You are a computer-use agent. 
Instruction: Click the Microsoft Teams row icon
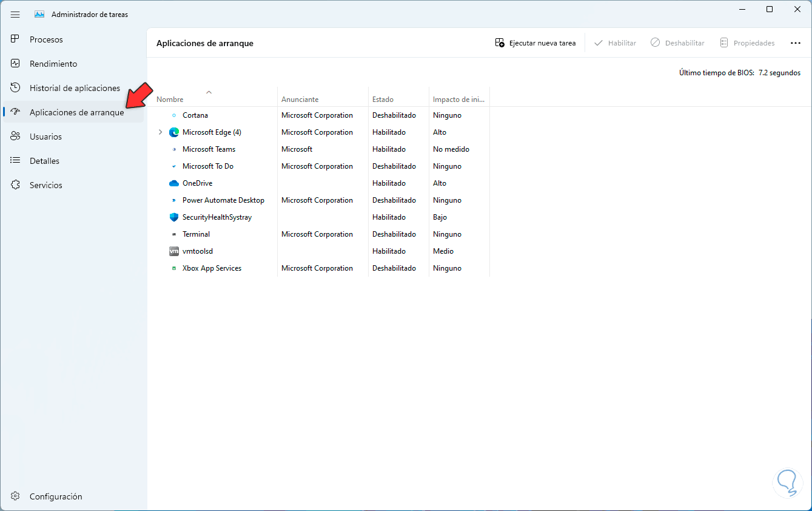[175, 149]
